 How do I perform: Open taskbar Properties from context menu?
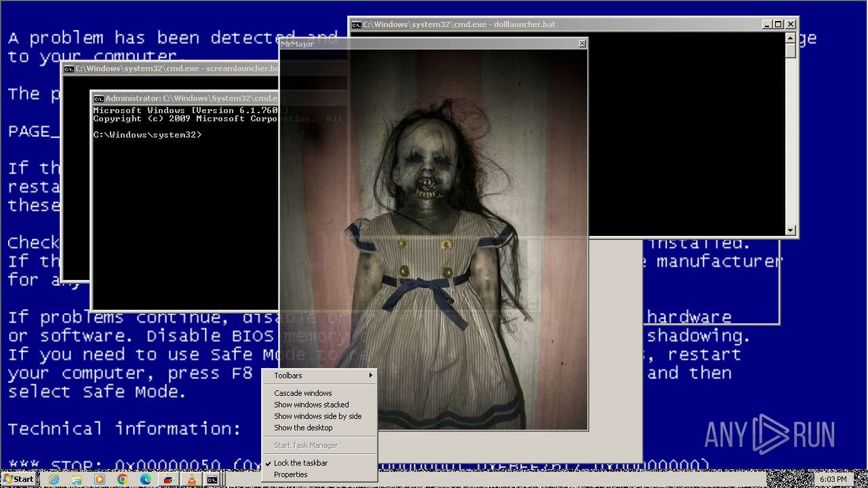tap(319, 474)
